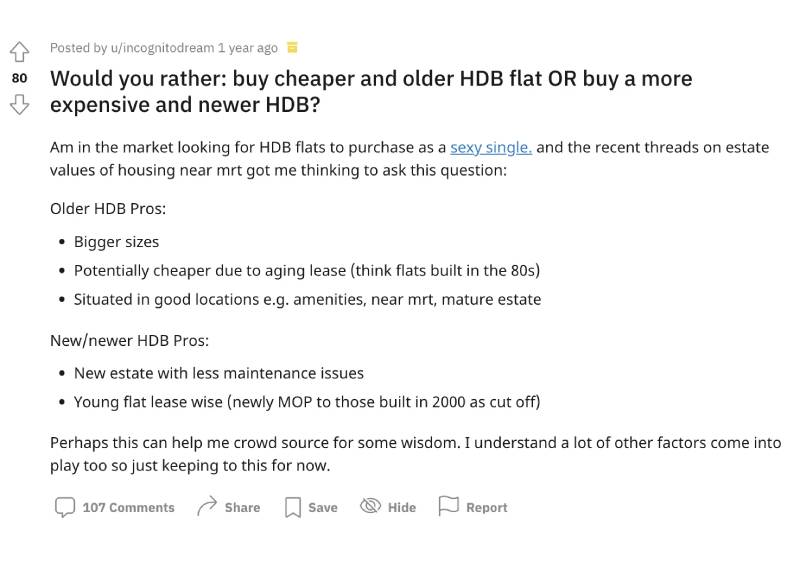Screen dimensions: 800x567
Task: Click the report flag icon
Action: (449, 507)
